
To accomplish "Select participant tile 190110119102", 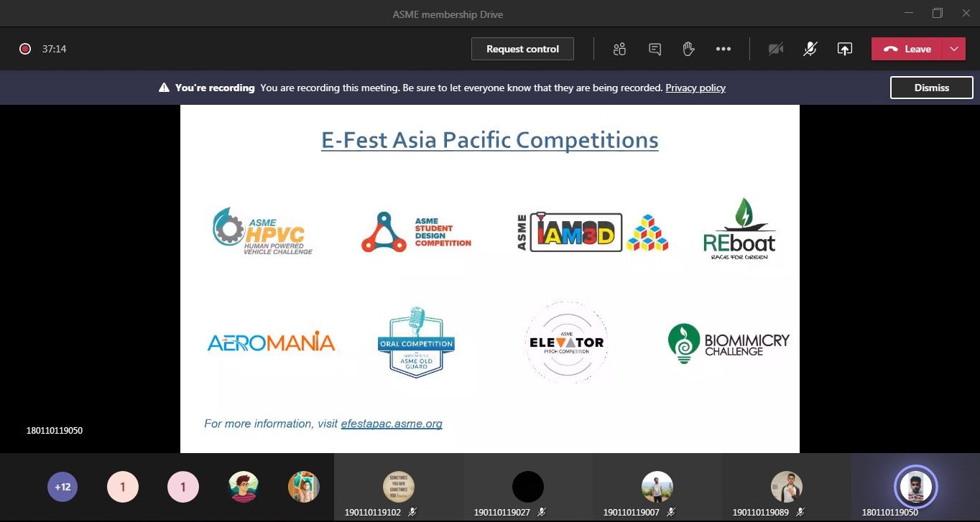I will [398, 488].
